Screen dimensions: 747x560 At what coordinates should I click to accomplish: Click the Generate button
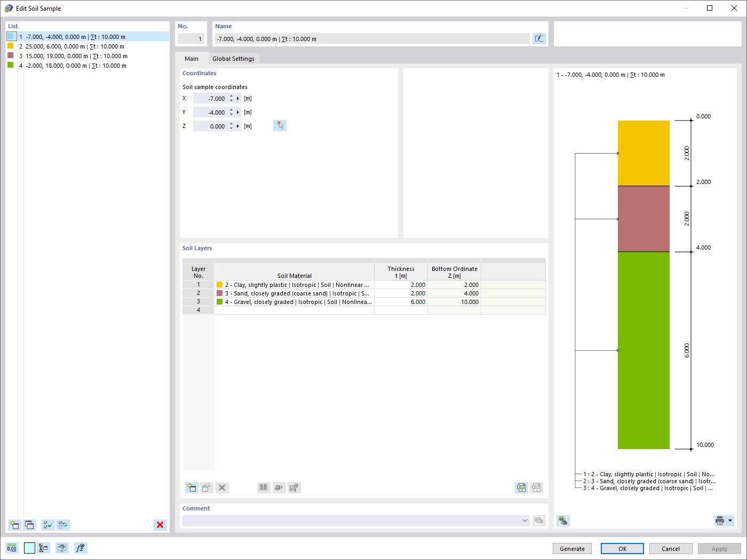572,548
